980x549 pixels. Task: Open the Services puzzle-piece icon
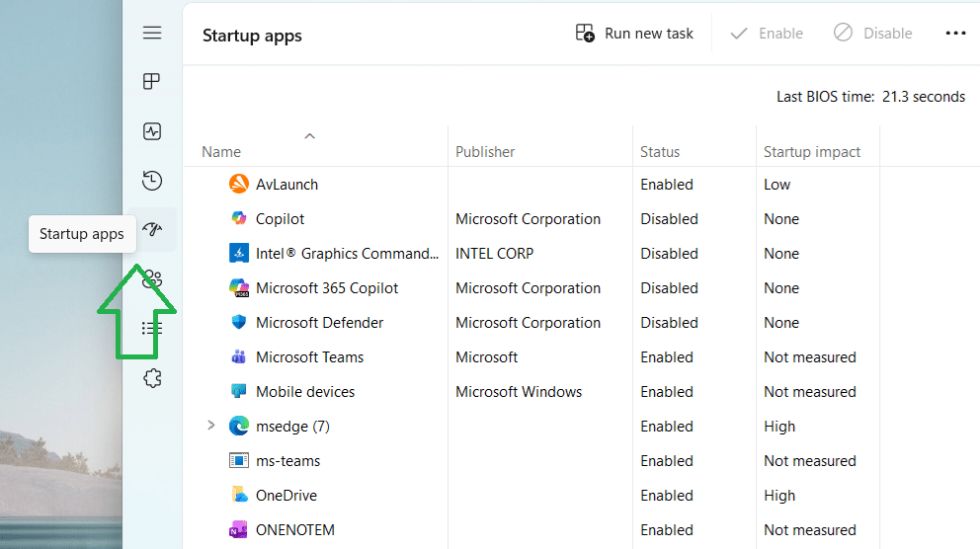(x=152, y=378)
